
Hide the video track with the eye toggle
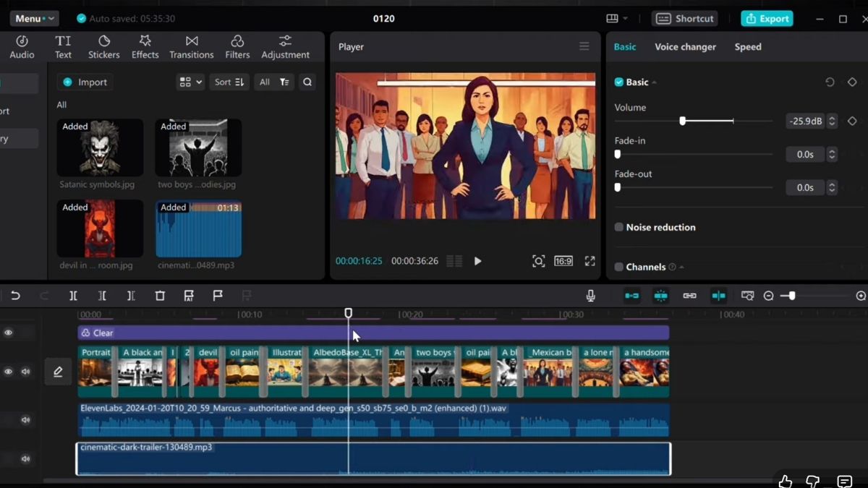9,369
